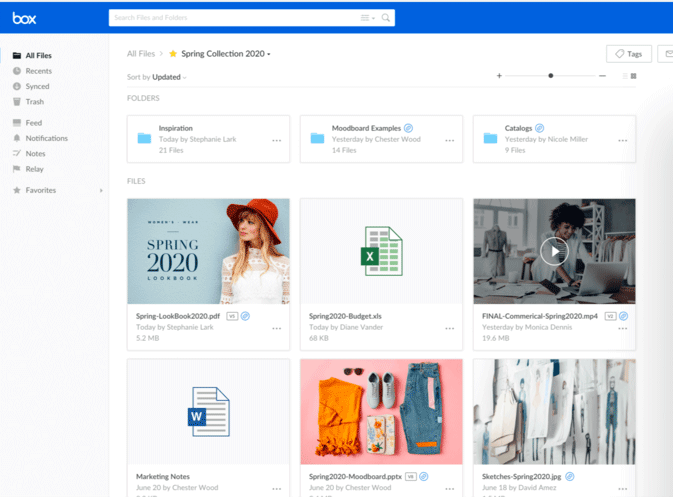This screenshot has height=497, width=673.
Task: Click the minus zoom icon
Action: point(603,76)
